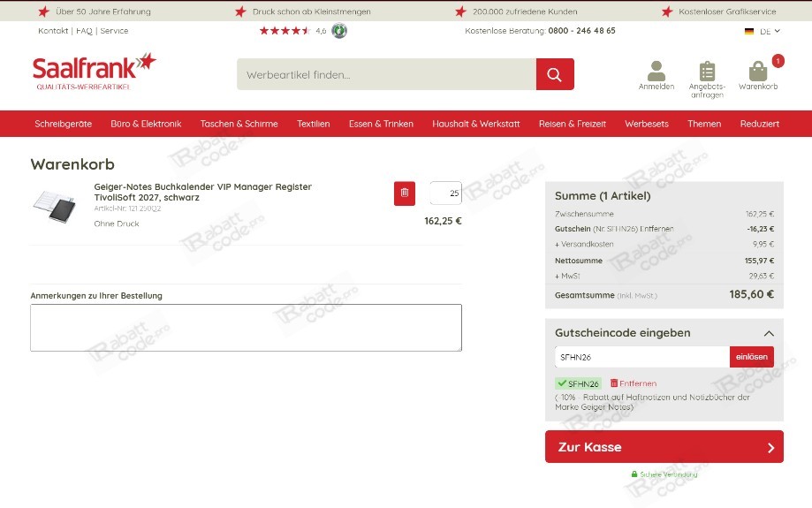This screenshot has height=508, width=812.
Task: Open the Taschen & Schirme menu
Action: coord(239,124)
